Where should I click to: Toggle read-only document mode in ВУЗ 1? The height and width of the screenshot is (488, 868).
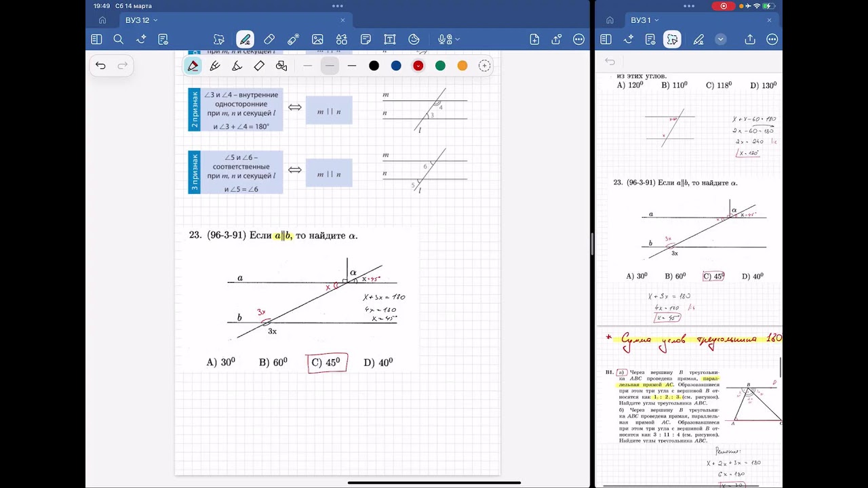[x=650, y=39]
